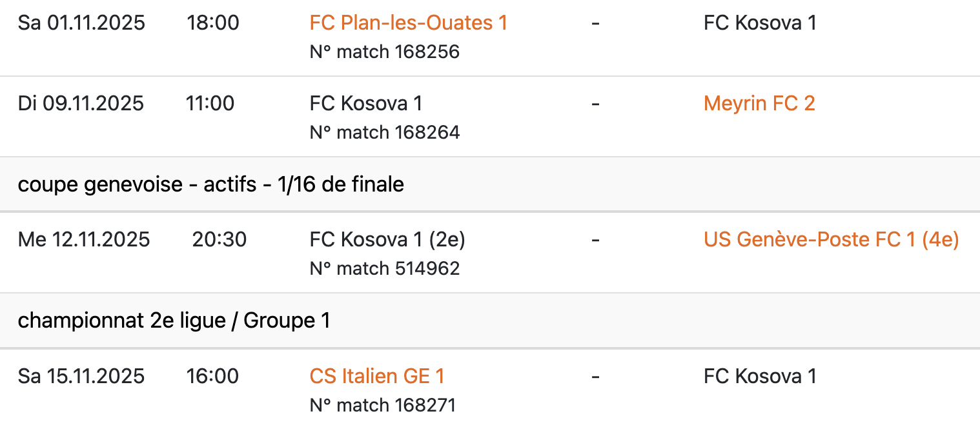
Task: Click the 11:00 kickoff time
Action: click(210, 103)
